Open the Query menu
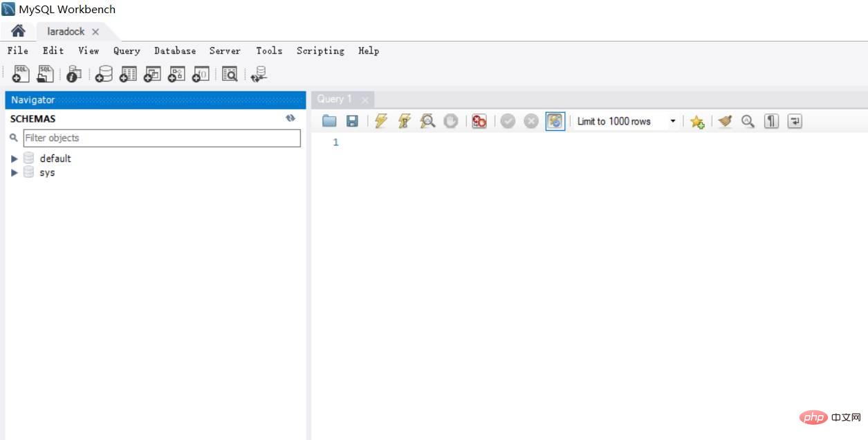 coord(127,51)
